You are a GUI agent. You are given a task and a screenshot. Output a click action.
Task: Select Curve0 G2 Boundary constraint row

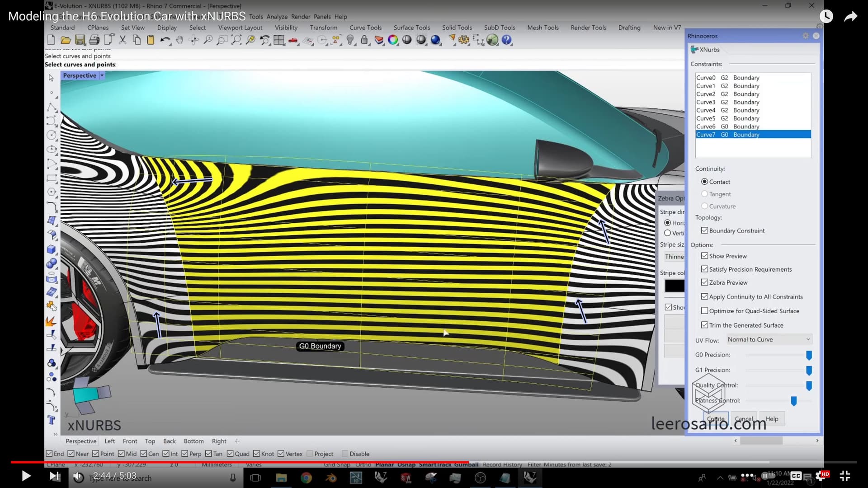(753, 78)
